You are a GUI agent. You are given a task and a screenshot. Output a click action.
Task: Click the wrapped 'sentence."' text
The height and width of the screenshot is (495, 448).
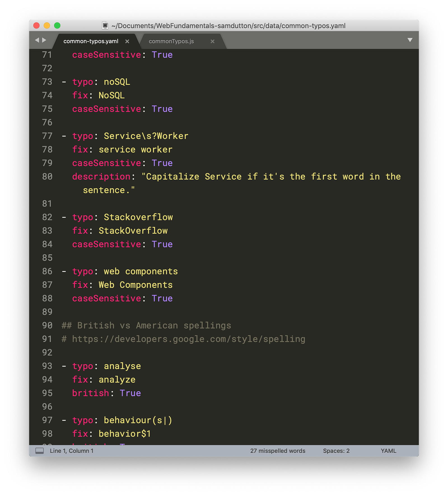[109, 190]
